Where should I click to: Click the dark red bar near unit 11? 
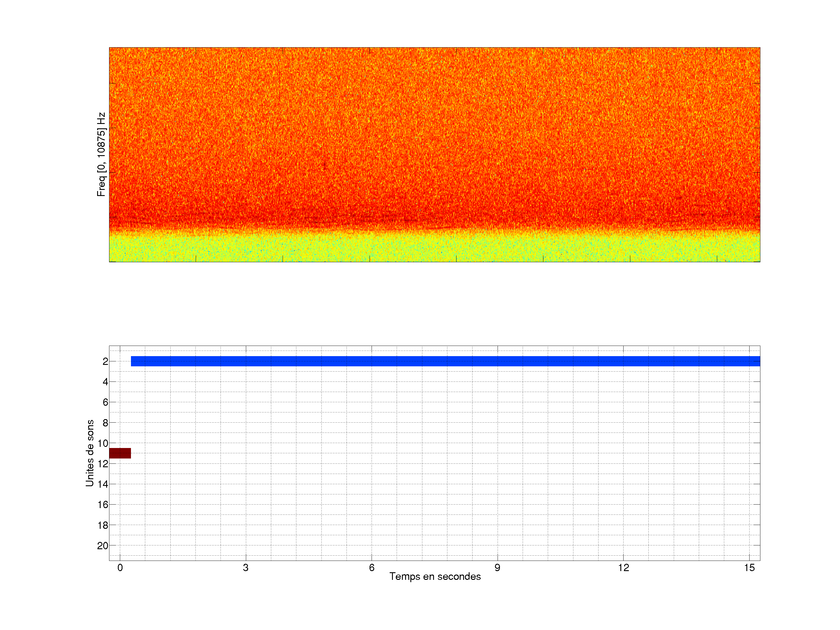120,453
